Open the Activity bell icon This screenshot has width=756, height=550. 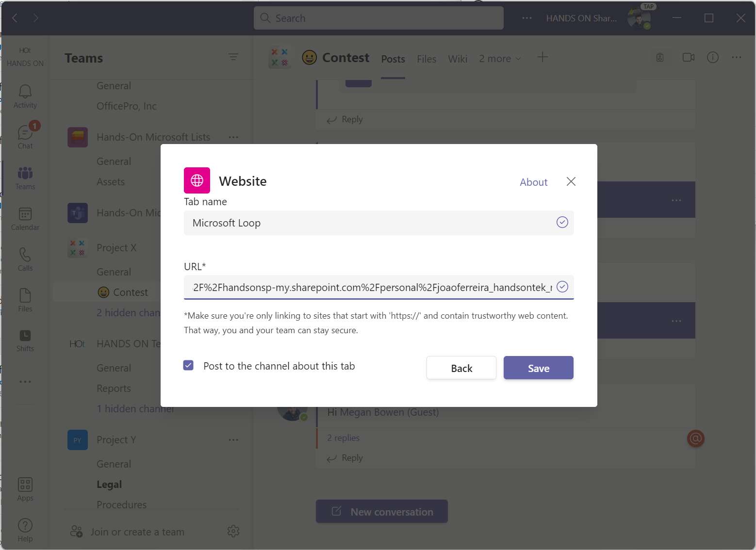tap(25, 96)
